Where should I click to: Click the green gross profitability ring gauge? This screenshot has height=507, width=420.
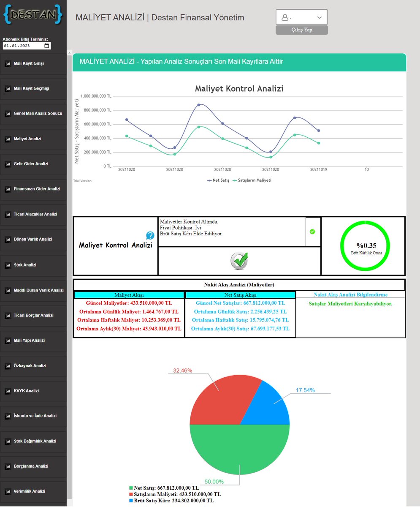click(365, 245)
